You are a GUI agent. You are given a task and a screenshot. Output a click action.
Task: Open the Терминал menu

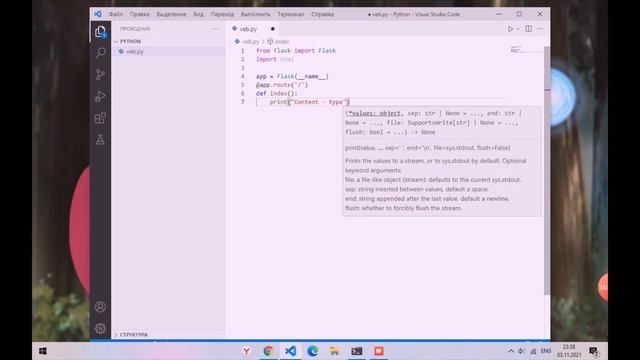point(291,14)
